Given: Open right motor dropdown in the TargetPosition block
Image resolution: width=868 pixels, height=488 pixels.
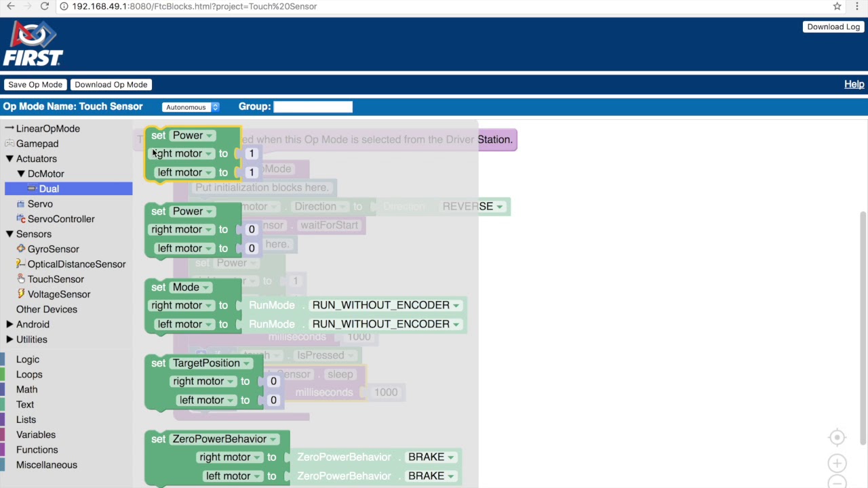Looking at the screenshot, I should 203,382.
